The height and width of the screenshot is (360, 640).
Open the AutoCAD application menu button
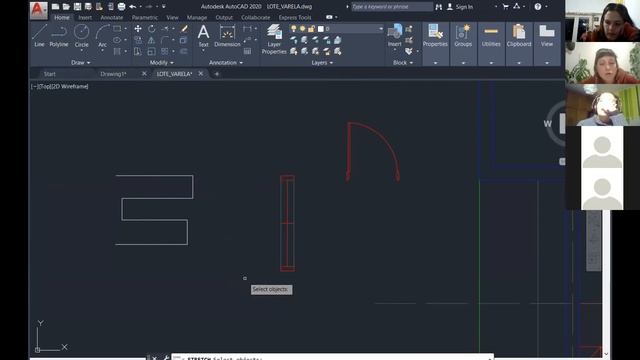pos(38,10)
